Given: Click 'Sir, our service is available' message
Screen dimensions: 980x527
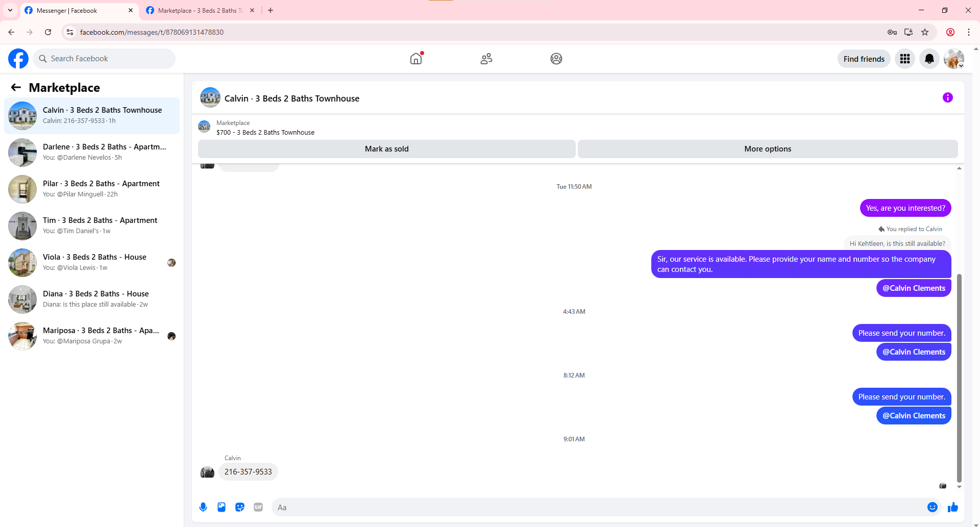Looking at the screenshot, I should pyautogui.click(x=801, y=264).
